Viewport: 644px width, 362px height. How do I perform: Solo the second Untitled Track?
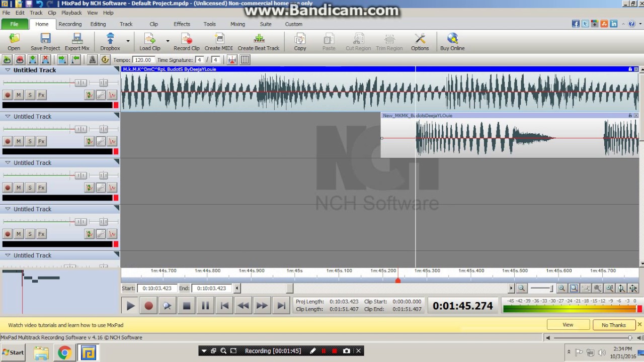30,141
